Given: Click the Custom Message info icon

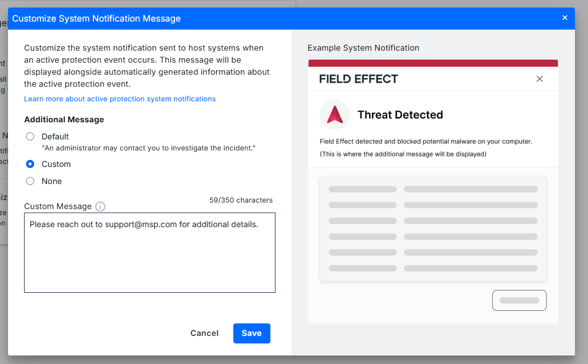Looking at the screenshot, I should click(100, 207).
